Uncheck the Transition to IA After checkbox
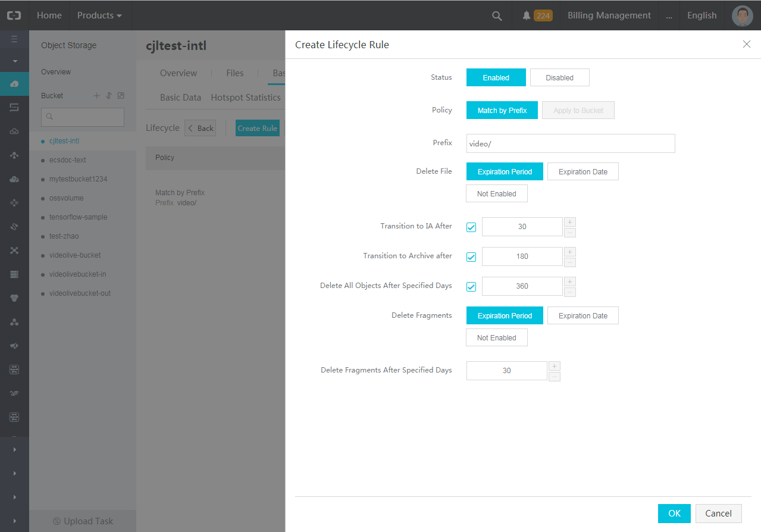This screenshot has height=532, width=761. (471, 227)
